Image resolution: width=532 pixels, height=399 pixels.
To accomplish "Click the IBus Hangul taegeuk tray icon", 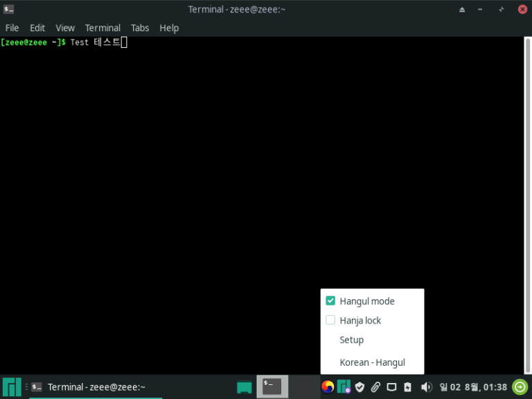I will tap(328, 387).
